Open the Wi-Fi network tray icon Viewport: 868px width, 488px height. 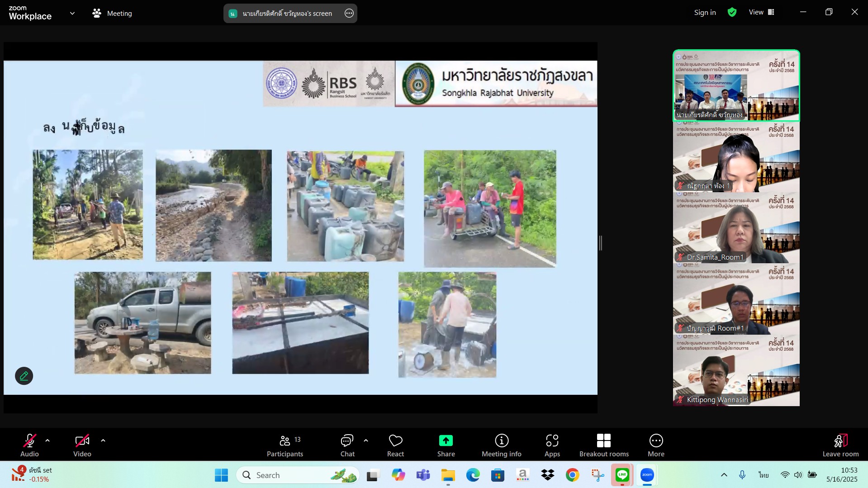click(785, 475)
